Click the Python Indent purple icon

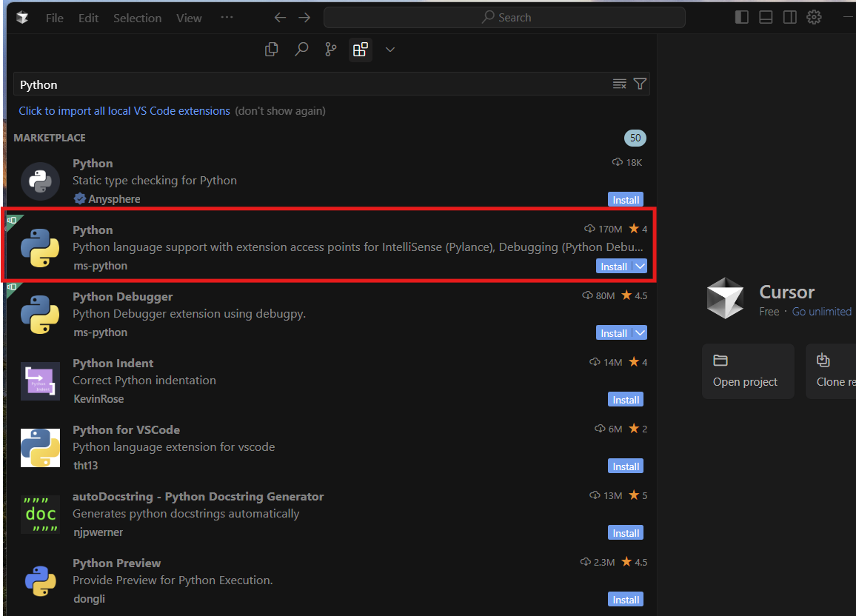click(x=40, y=381)
